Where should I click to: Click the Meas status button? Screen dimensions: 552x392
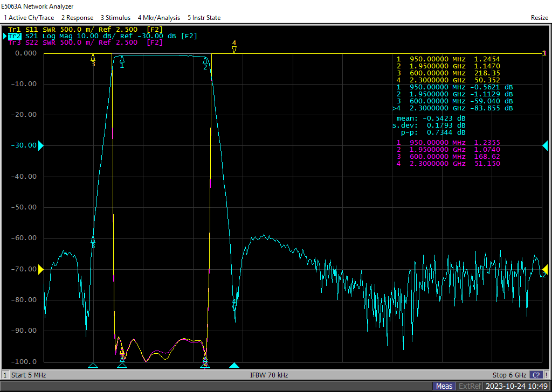pyautogui.click(x=444, y=386)
